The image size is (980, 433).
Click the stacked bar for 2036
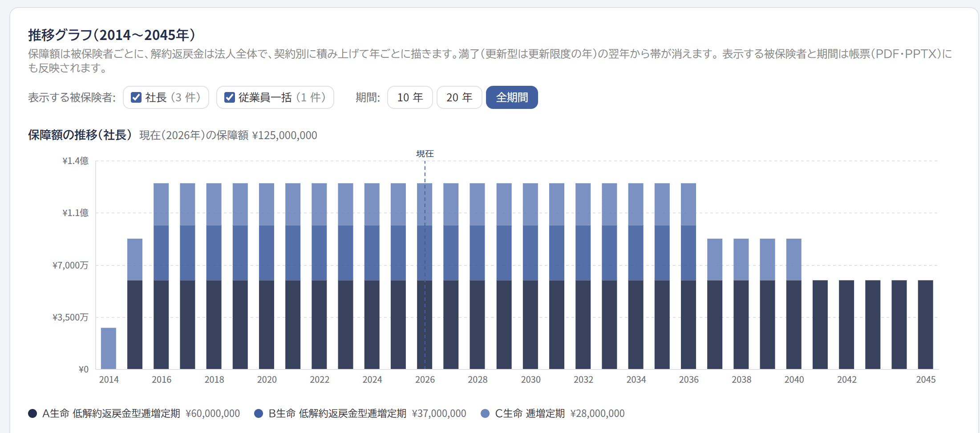coord(688,276)
